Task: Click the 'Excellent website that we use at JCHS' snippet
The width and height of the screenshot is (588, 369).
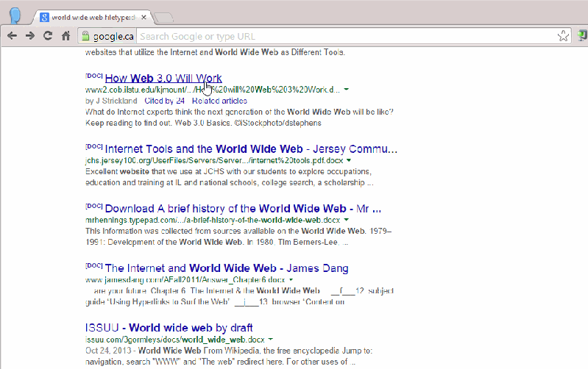Action: 229,177
